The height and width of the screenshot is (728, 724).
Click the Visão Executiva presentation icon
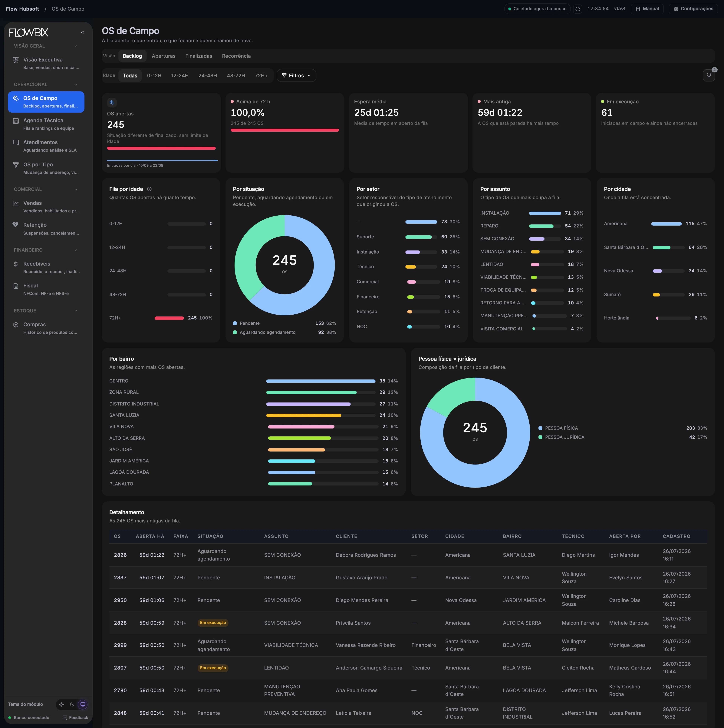[x=16, y=60]
